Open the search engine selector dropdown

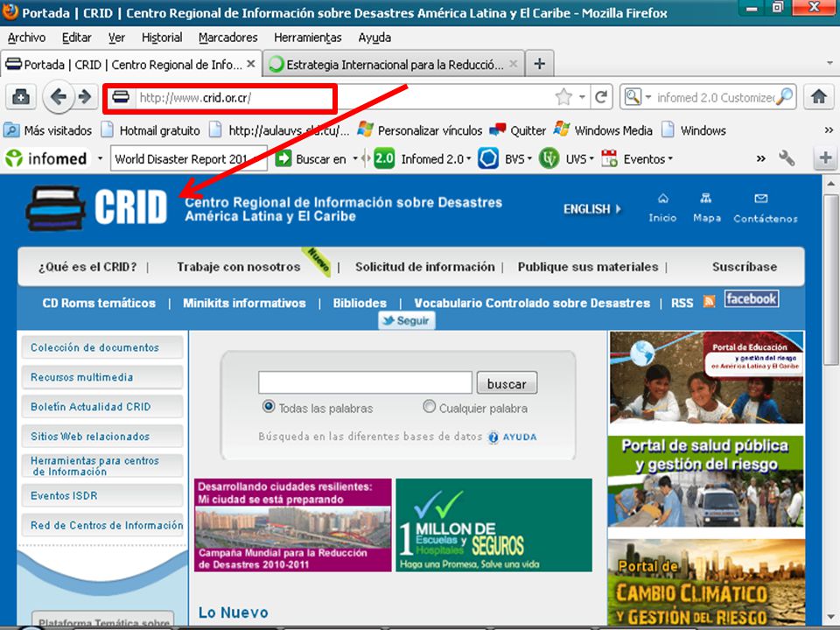tap(647, 97)
